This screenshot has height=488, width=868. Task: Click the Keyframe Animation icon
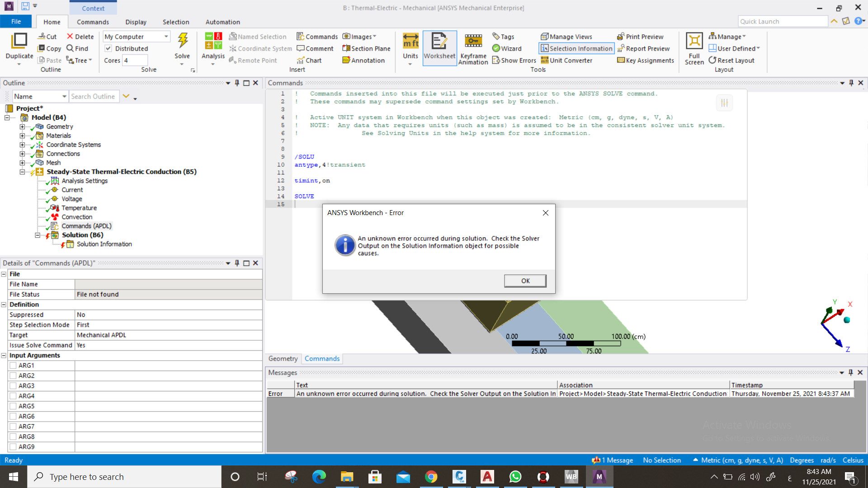pos(473,41)
